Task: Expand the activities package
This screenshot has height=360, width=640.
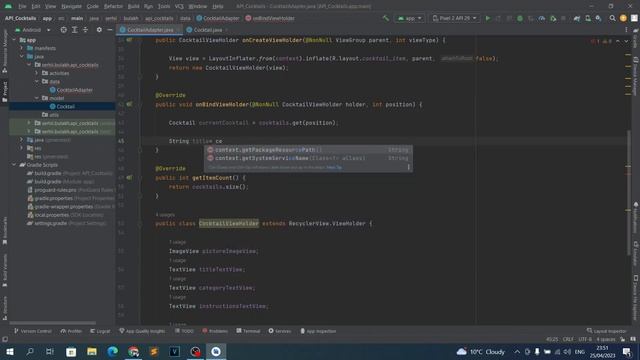Action: 37,73
